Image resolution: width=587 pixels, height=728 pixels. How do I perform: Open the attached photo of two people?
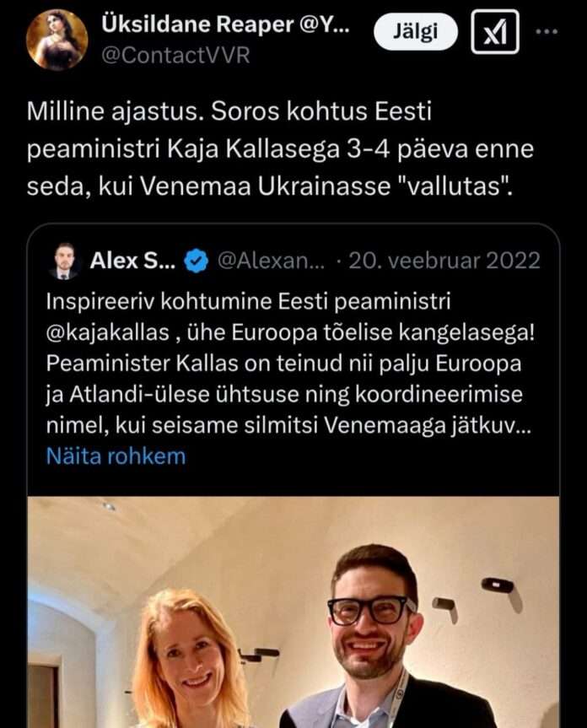[x=293, y=612]
